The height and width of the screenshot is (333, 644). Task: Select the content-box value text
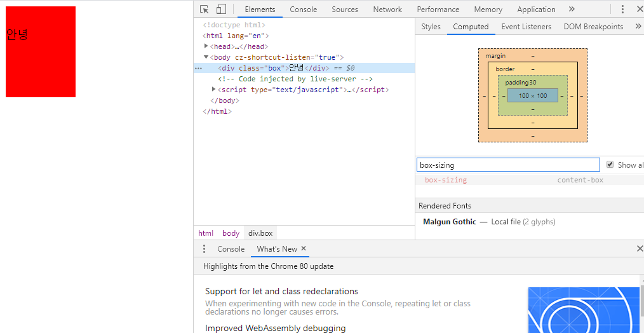[x=580, y=180]
